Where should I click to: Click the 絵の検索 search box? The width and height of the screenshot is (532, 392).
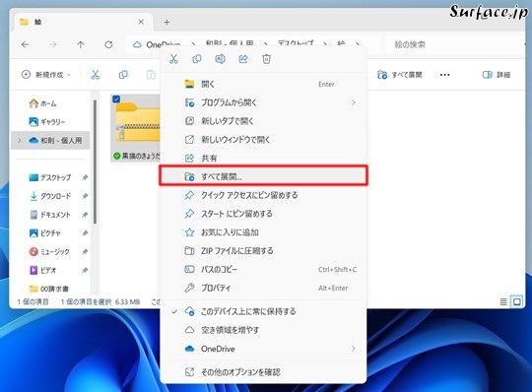pos(455,44)
